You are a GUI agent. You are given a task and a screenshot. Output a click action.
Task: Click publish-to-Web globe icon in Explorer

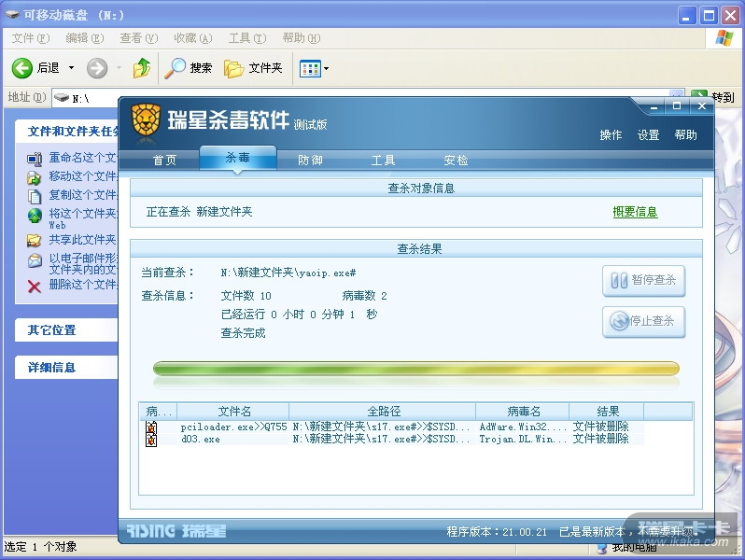click(x=35, y=216)
